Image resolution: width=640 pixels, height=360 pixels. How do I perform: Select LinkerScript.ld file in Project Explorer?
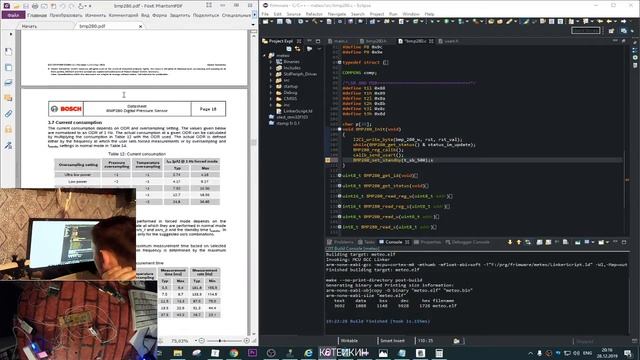pos(297,111)
